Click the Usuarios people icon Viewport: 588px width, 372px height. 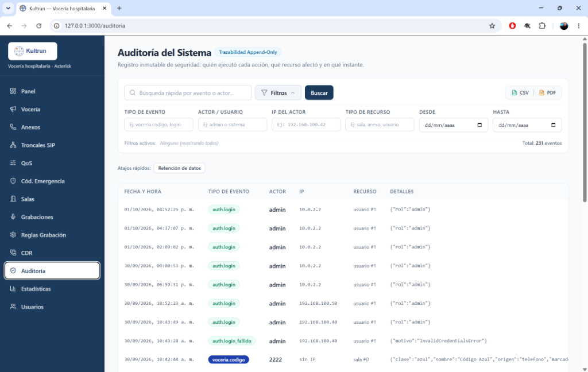coord(13,307)
